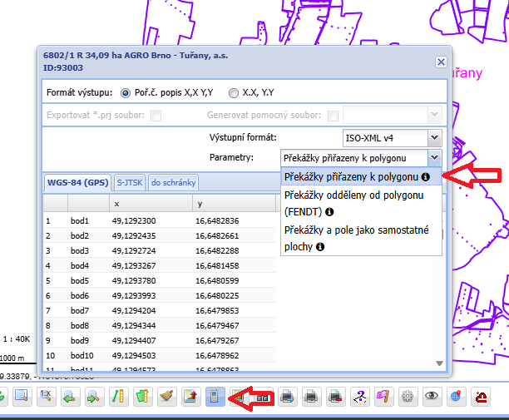Screen dimensions: 509x420
Task: Click the printer icon with red mark
Action: [336, 397]
